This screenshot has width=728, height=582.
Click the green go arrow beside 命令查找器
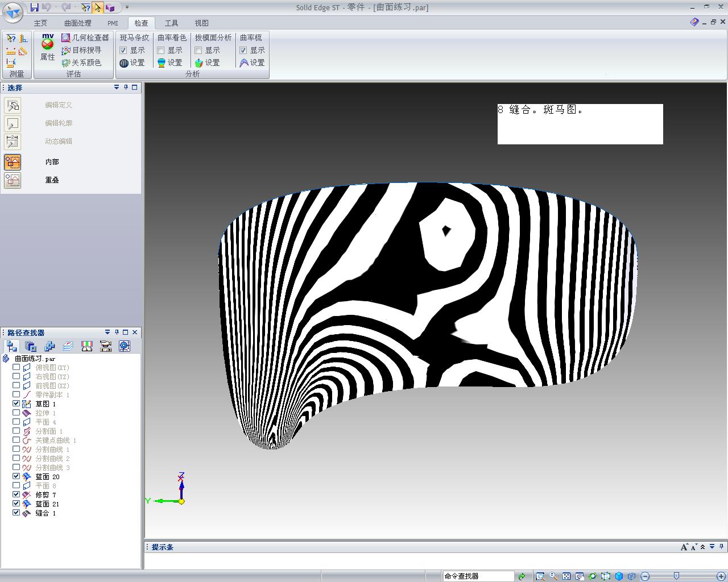click(x=522, y=576)
